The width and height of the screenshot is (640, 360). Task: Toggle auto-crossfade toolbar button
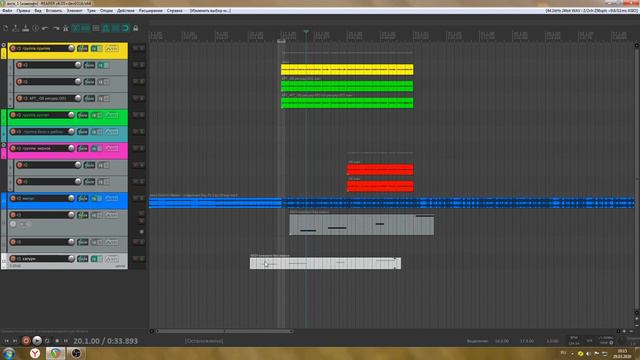(76, 28)
